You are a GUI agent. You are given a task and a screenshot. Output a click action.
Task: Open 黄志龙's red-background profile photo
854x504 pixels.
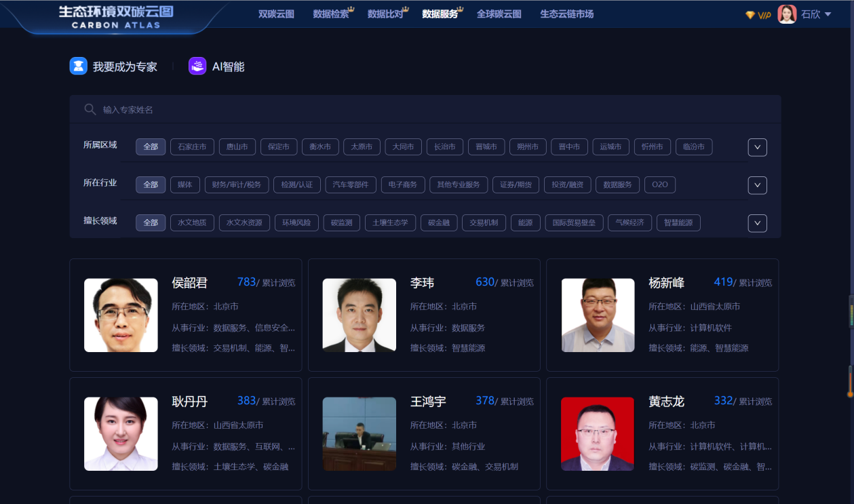tap(598, 434)
